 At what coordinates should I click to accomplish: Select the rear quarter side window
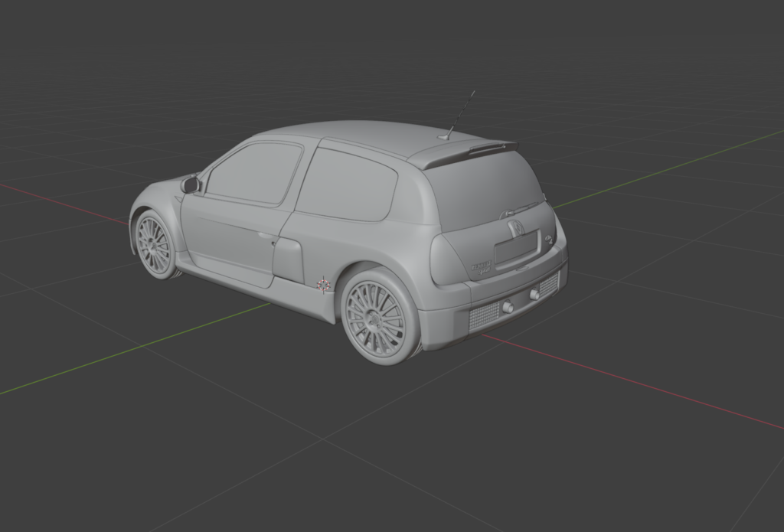coord(346,184)
